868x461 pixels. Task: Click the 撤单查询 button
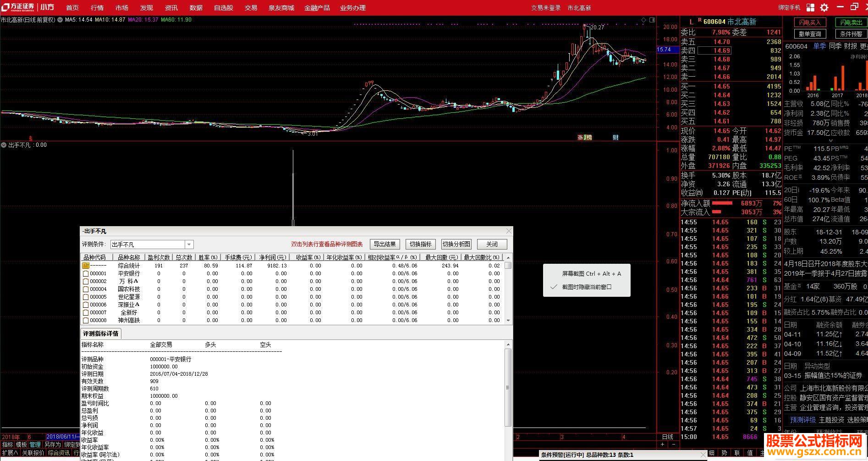809,34
